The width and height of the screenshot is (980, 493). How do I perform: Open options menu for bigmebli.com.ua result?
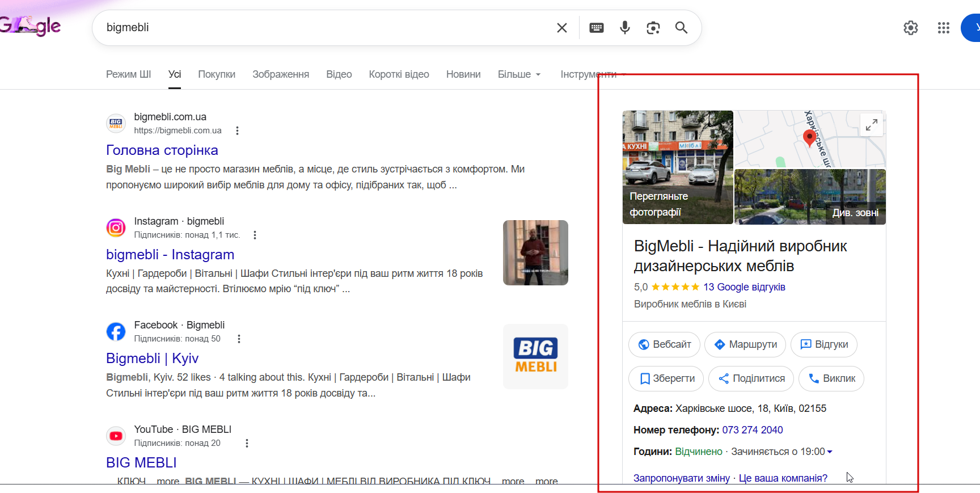coord(237,130)
